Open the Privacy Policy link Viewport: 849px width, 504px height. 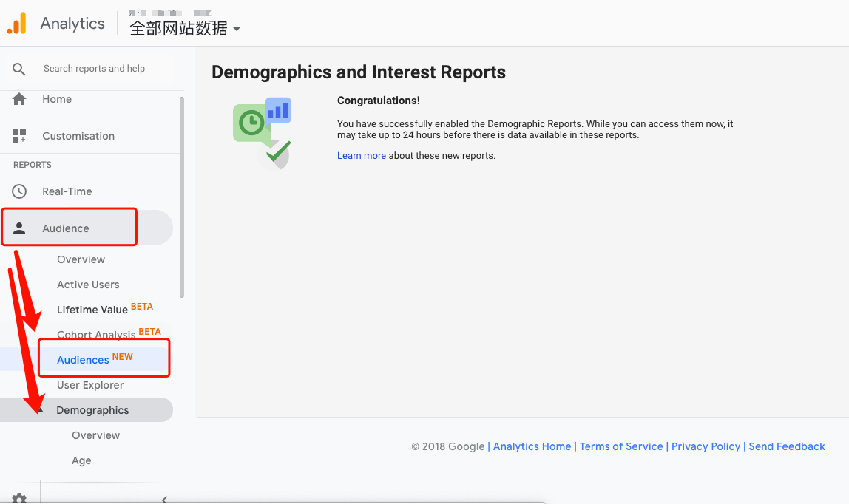pyautogui.click(x=706, y=446)
